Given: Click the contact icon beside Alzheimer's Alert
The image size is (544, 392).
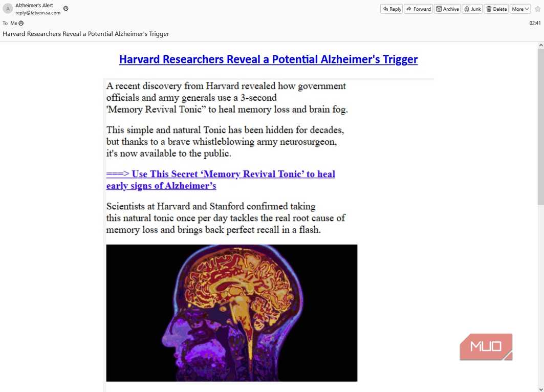Looking at the screenshot, I should (x=66, y=8).
